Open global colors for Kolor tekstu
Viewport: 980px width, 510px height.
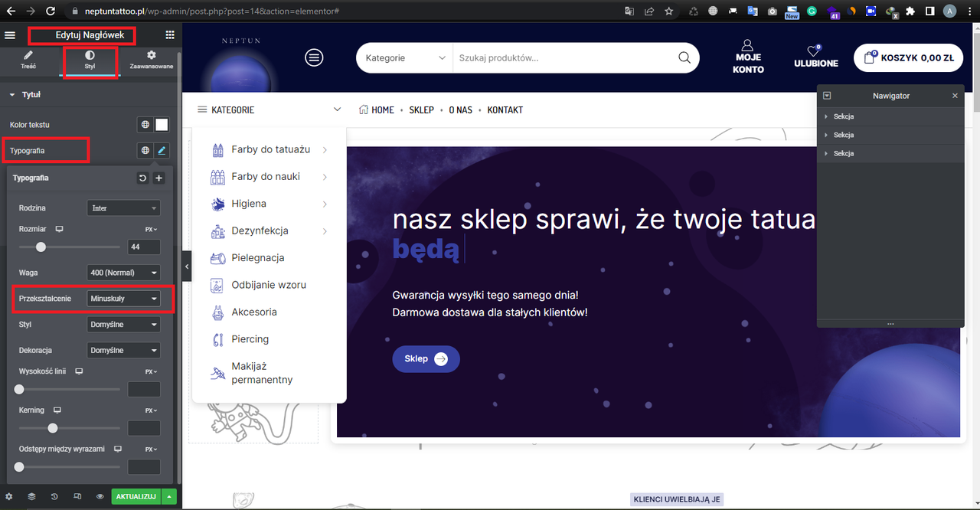click(145, 125)
